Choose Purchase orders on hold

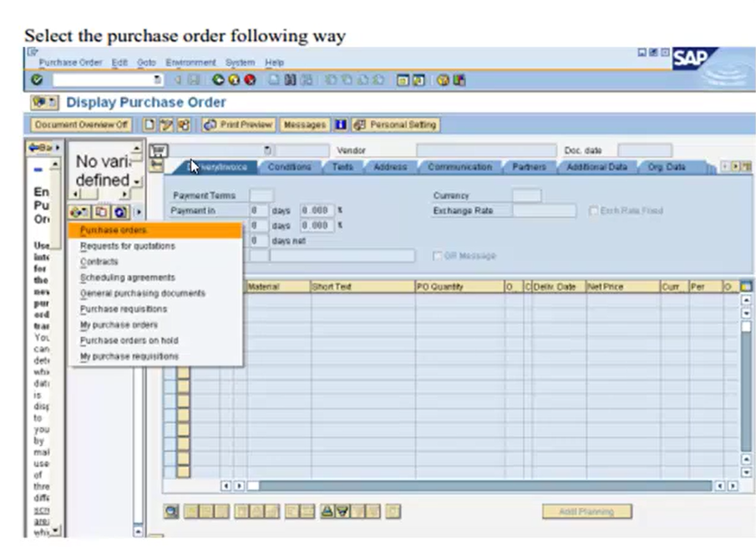(155, 341)
